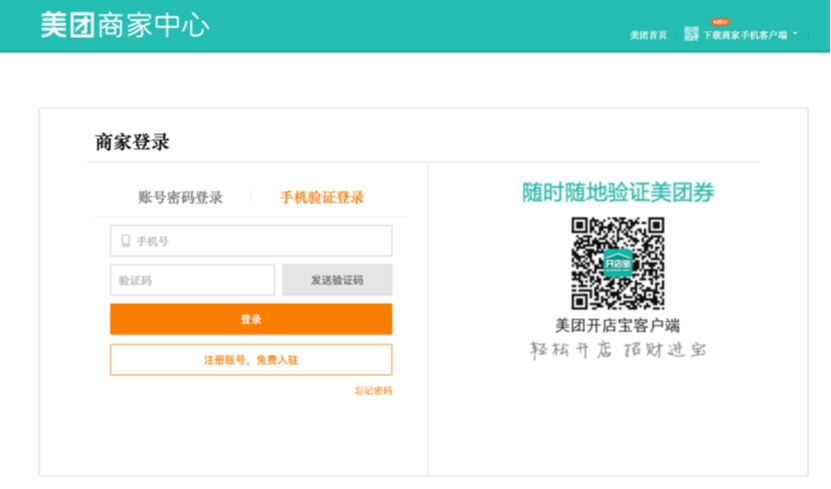Viewport: 831px width, 489px height.
Task: Click 注册账号，免费入驻 button
Action: (251, 360)
